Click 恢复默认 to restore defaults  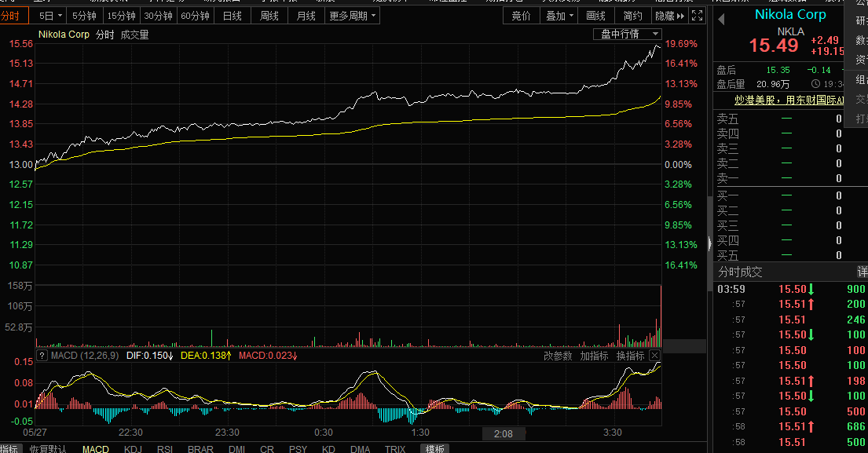48,448
